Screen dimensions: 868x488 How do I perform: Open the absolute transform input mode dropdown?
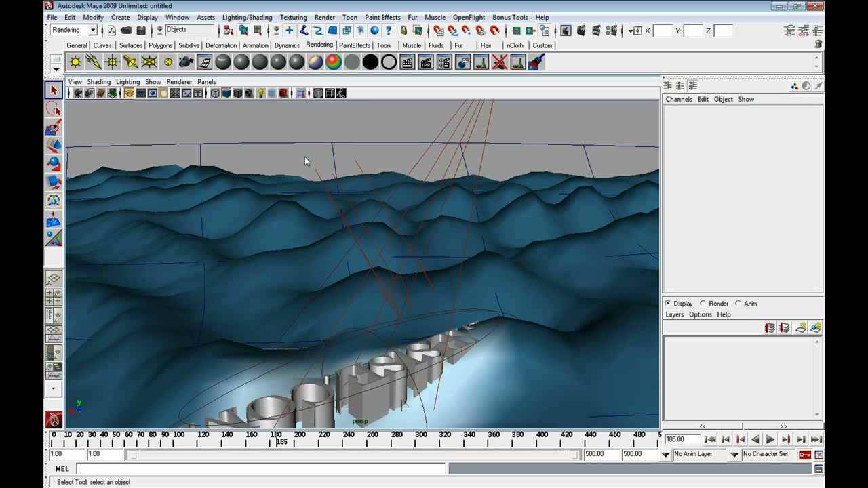(x=635, y=30)
